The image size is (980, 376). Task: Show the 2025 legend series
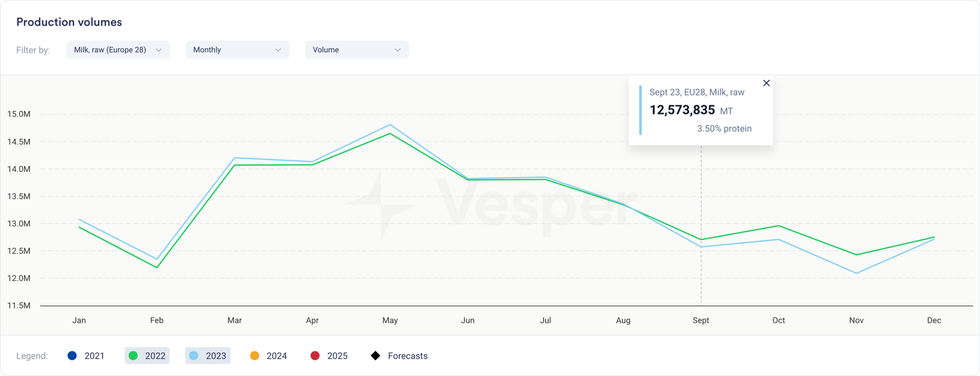pyautogui.click(x=329, y=356)
